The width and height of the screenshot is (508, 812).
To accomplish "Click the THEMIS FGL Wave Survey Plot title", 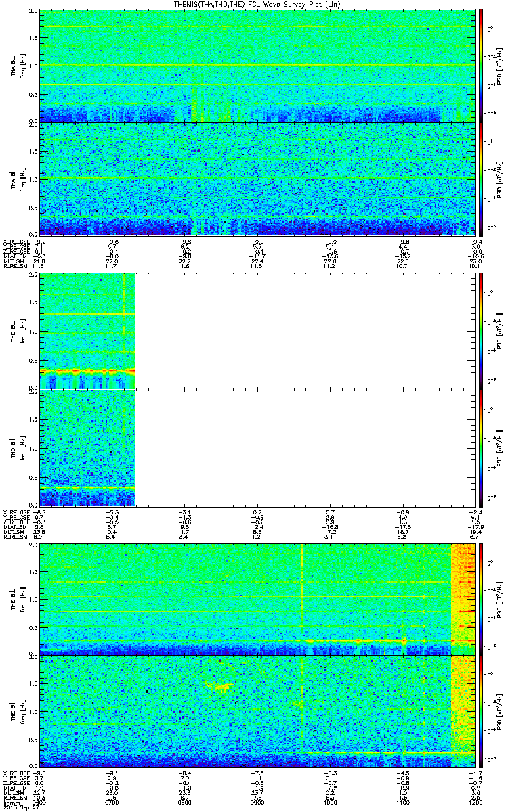I will click(x=256, y=5).
